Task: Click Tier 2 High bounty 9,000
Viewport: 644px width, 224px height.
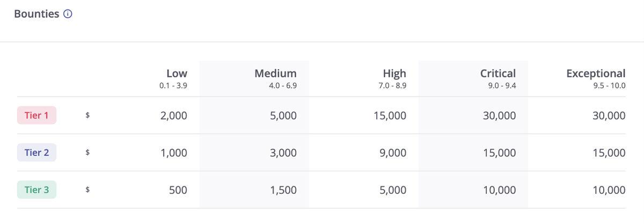Action: click(393, 153)
